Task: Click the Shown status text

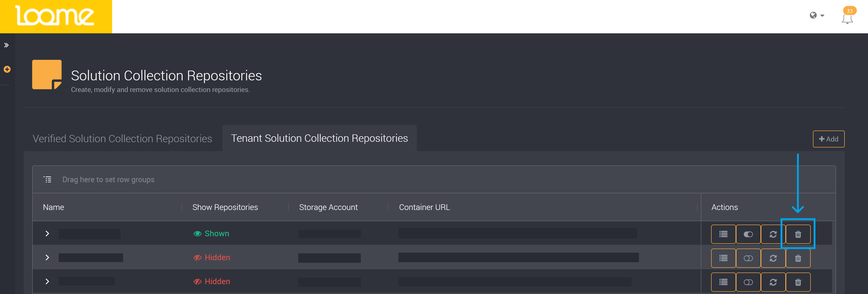Action: click(x=217, y=233)
